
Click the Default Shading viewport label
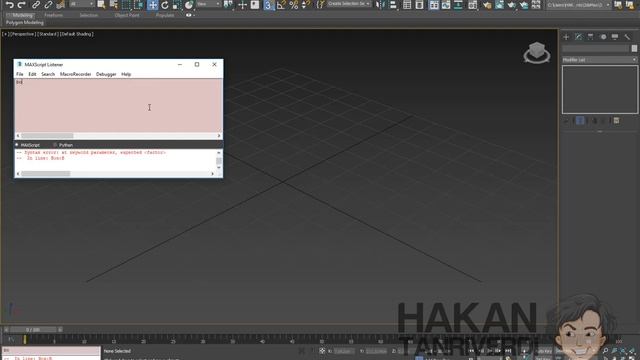click(x=77, y=34)
